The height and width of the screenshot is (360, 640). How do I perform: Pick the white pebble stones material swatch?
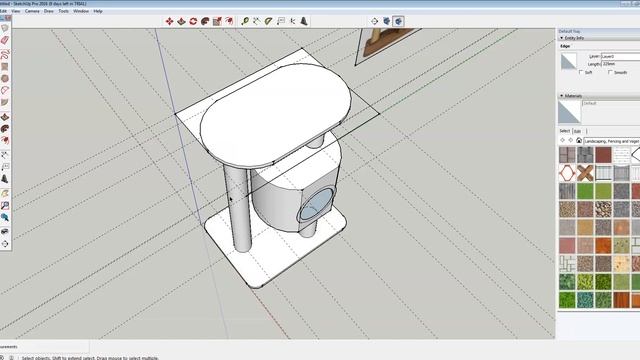pyautogui.click(x=603, y=209)
